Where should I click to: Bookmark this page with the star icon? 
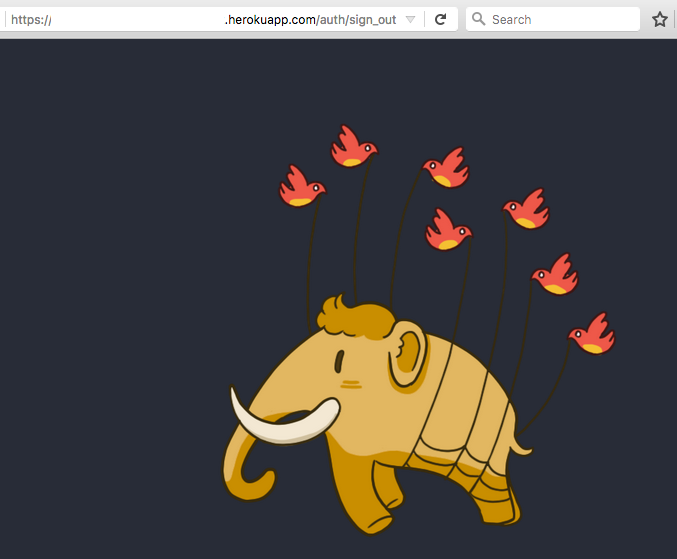pos(659,19)
